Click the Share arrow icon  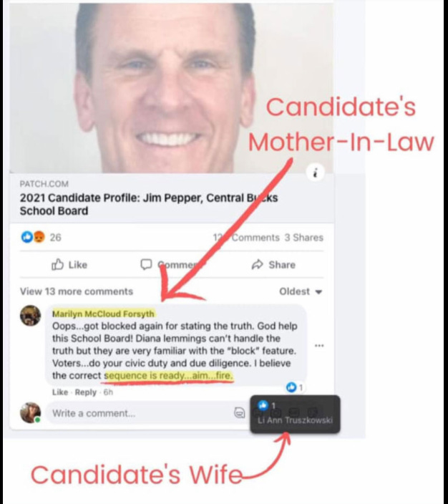[257, 265]
